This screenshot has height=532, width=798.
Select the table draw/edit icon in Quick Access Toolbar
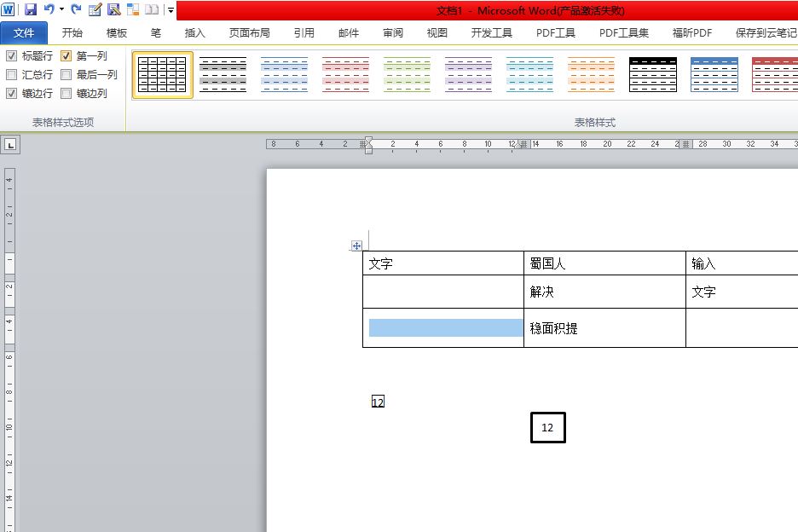click(x=94, y=9)
